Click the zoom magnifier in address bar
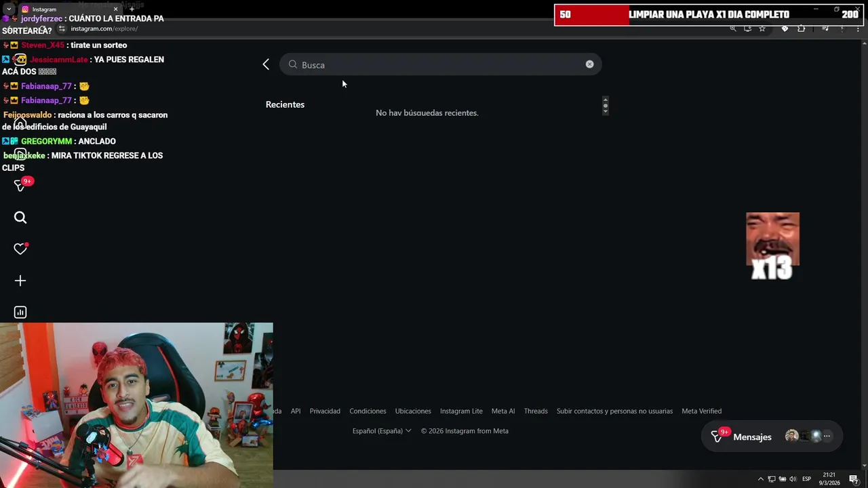The width and height of the screenshot is (868, 488). tap(733, 28)
